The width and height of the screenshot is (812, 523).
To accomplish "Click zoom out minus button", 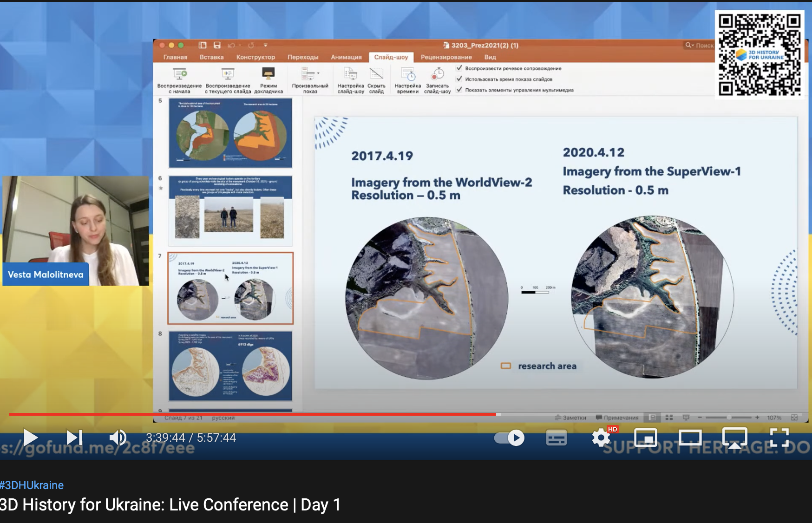I will coord(700,418).
